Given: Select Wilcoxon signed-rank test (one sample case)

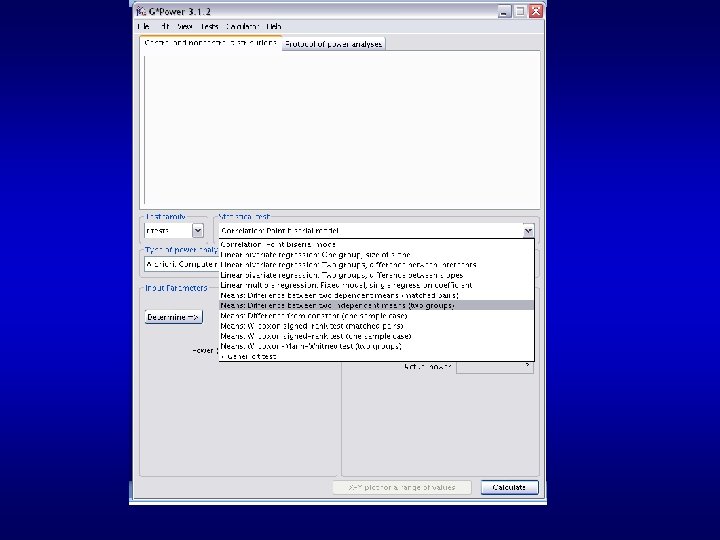Looking at the screenshot, I should (x=376, y=336).
